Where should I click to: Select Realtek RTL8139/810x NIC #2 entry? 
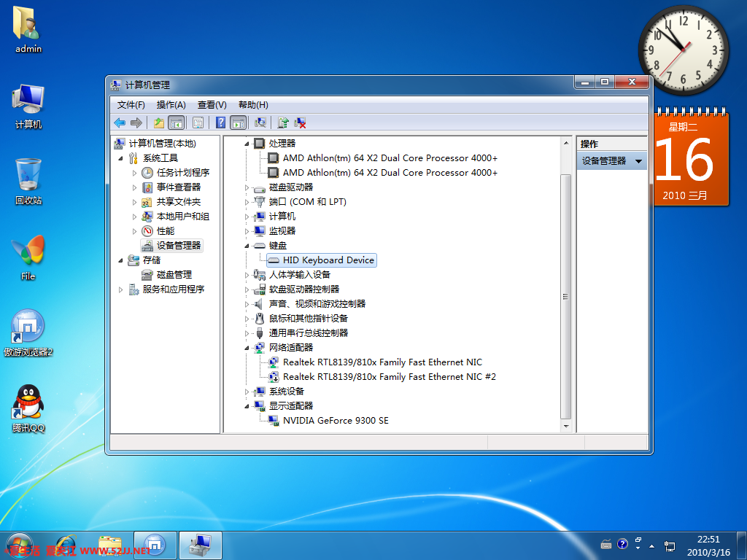click(390, 377)
